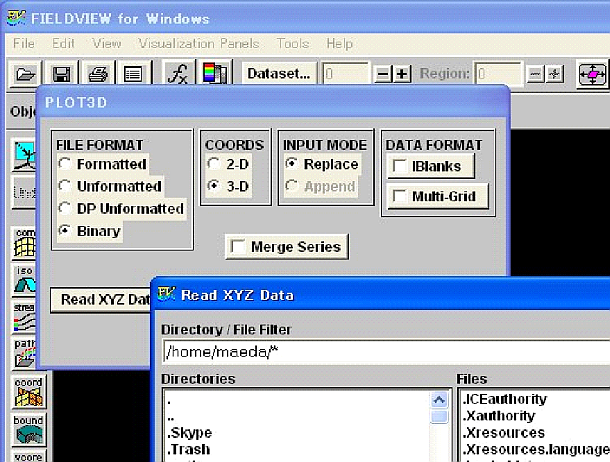Toggle the IBlanks data format checkbox
Image resolution: width=610 pixels, height=462 pixels.
(x=398, y=166)
